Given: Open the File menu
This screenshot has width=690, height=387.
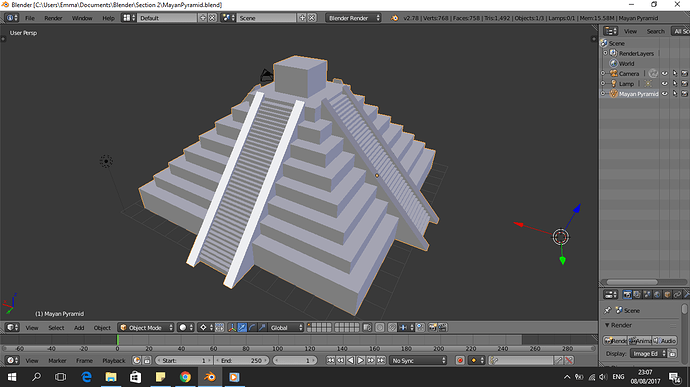Looking at the screenshot, I should (x=29, y=18).
